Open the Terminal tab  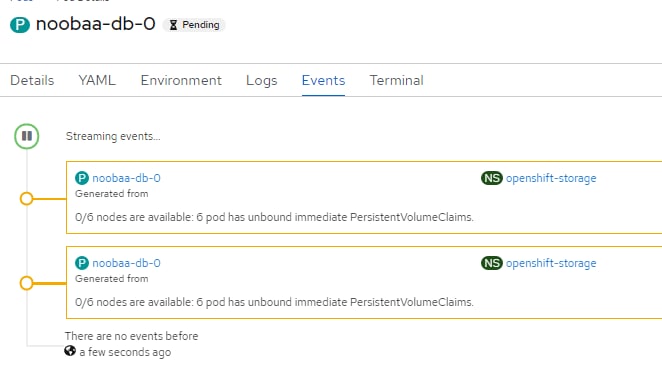396,80
